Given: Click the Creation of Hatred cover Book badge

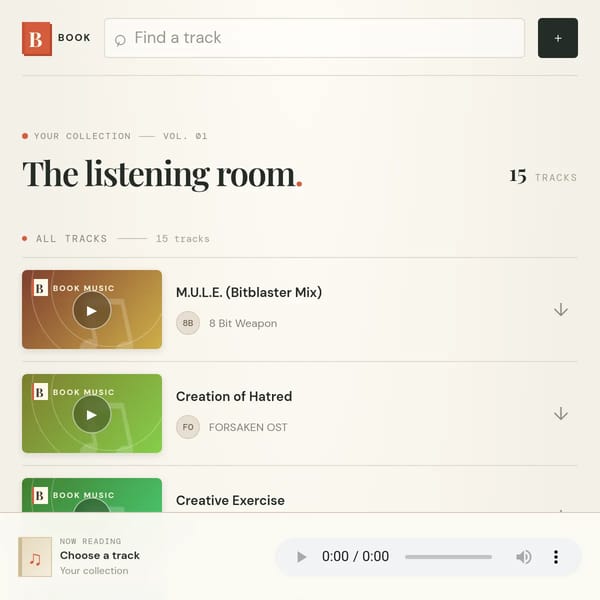Looking at the screenshot, I should 74,392.
